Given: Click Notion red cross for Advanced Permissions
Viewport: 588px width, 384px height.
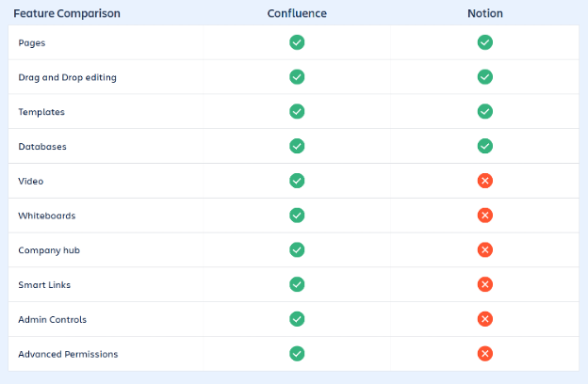Looking at the screenshot, I should tap(485, 354).
